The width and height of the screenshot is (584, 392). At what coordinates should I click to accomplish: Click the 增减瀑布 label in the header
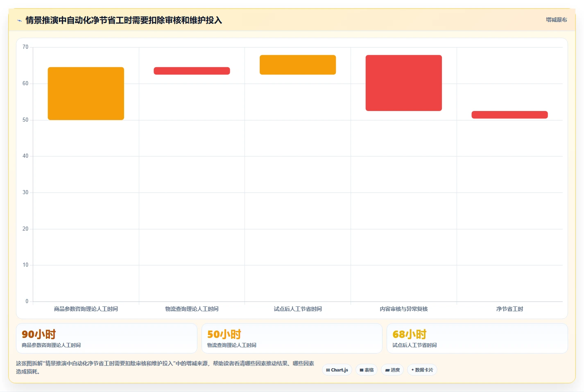(556, 20)
